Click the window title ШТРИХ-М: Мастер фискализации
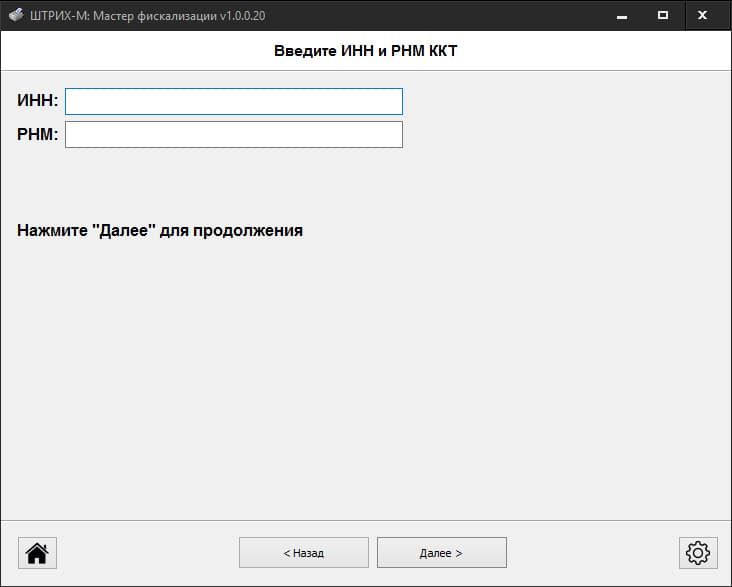This screenshot has height=587, width=732. 148,16
